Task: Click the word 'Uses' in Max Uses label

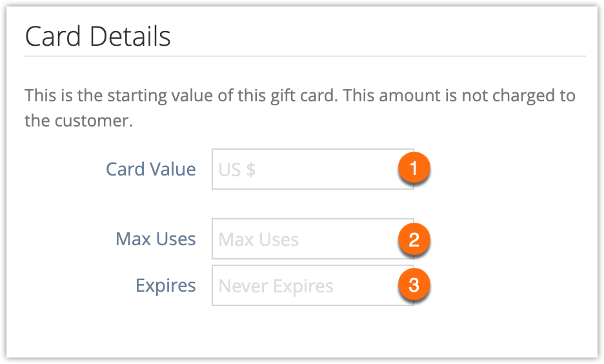Action: 176,239
